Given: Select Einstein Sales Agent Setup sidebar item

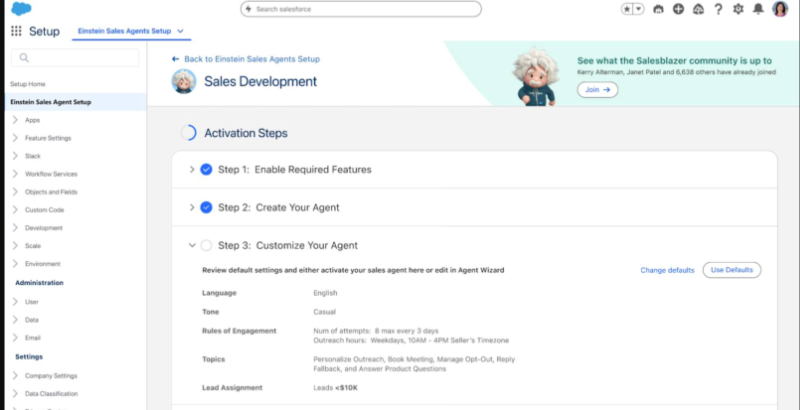Looking at the screenshot, I should [76, 102].
